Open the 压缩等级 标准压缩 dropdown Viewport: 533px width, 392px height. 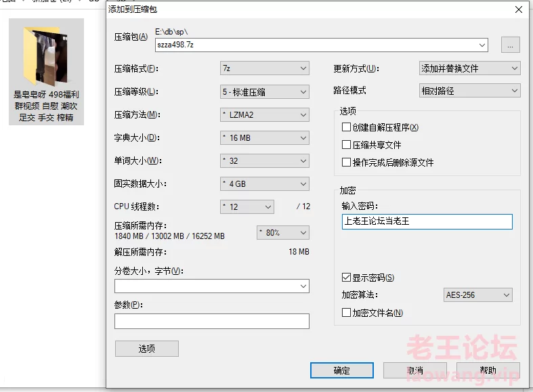pyautogui.click(x=264, y=91)
